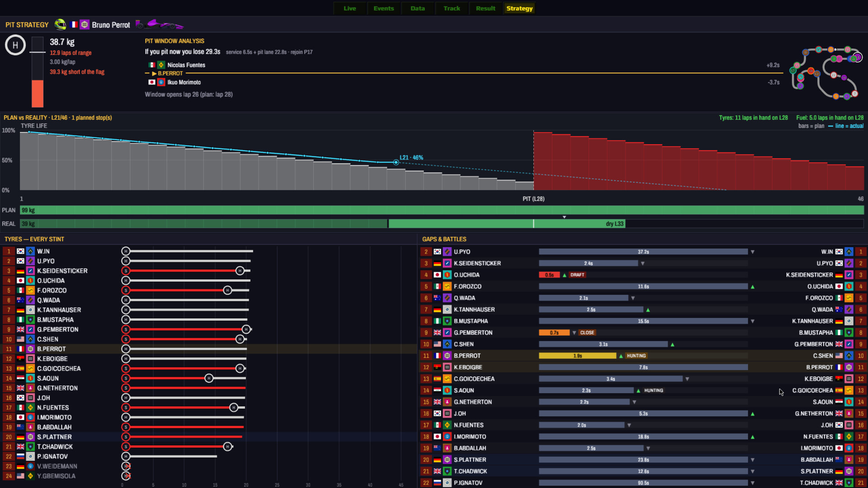This screenshot has width=868, height=488.
Task: Click the down arrow beside S.PLATTNER's gap
Action: click(753, 460)
